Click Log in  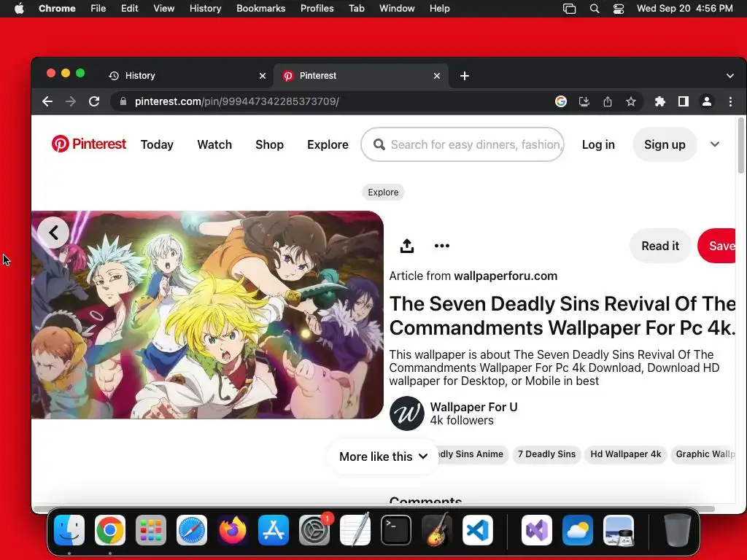pyautogui.click(x=598, y=144)
